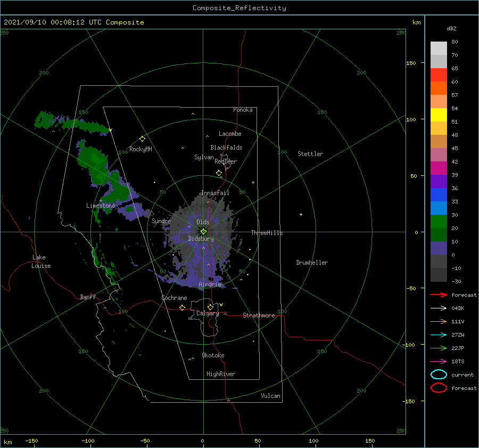Viewport: 479px width, 448px height.
Task: Click the white plus marker west of Drumheller
Action: [301, 214]
